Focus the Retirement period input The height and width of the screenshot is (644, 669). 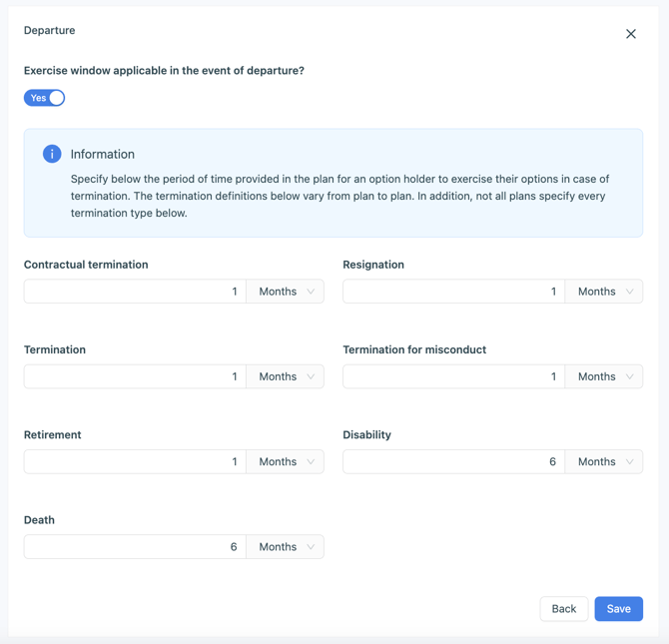tap(135, 461)
